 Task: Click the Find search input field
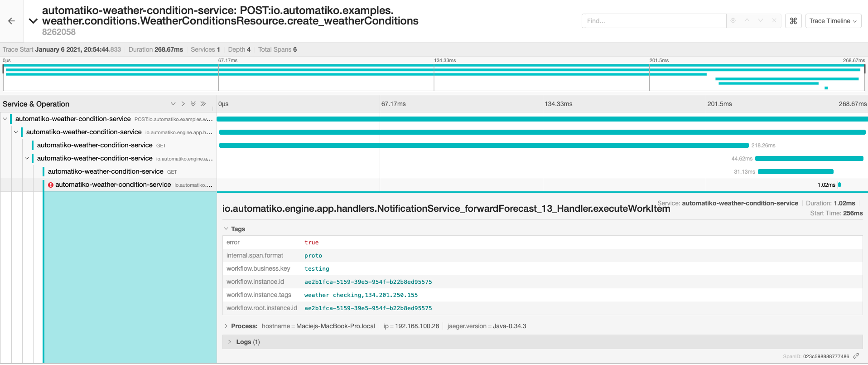point(653,21)
